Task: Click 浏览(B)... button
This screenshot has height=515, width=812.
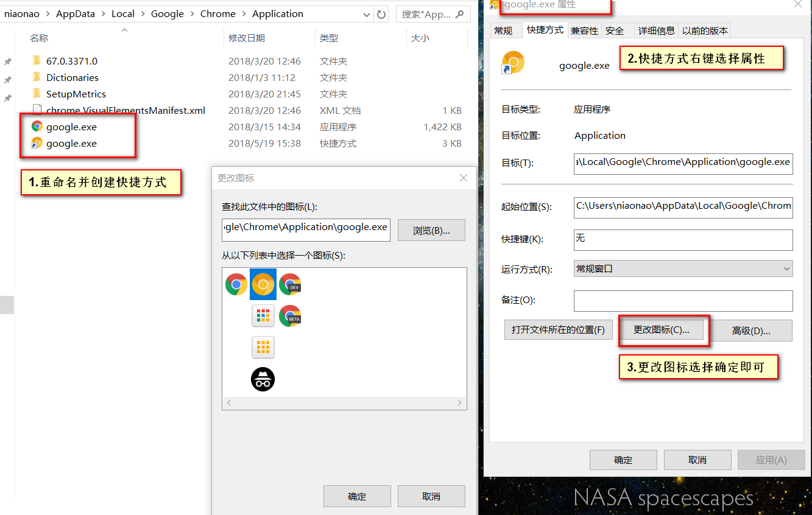Action: [x=431, y=230]
